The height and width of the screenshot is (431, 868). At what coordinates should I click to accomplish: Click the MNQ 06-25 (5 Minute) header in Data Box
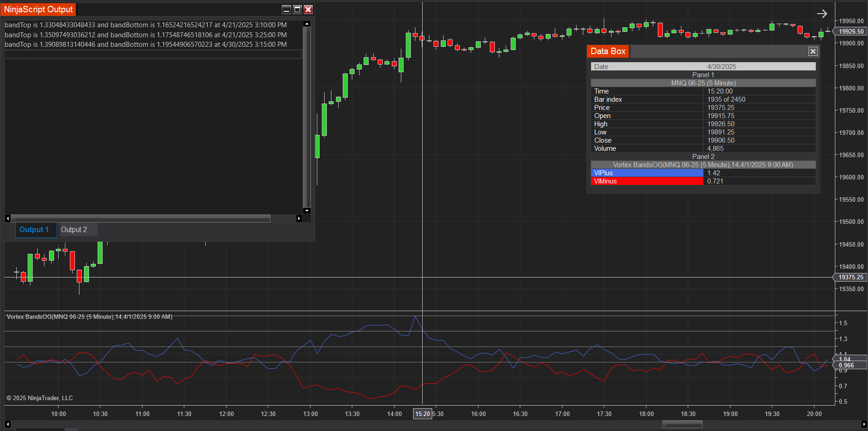[703, 83]
